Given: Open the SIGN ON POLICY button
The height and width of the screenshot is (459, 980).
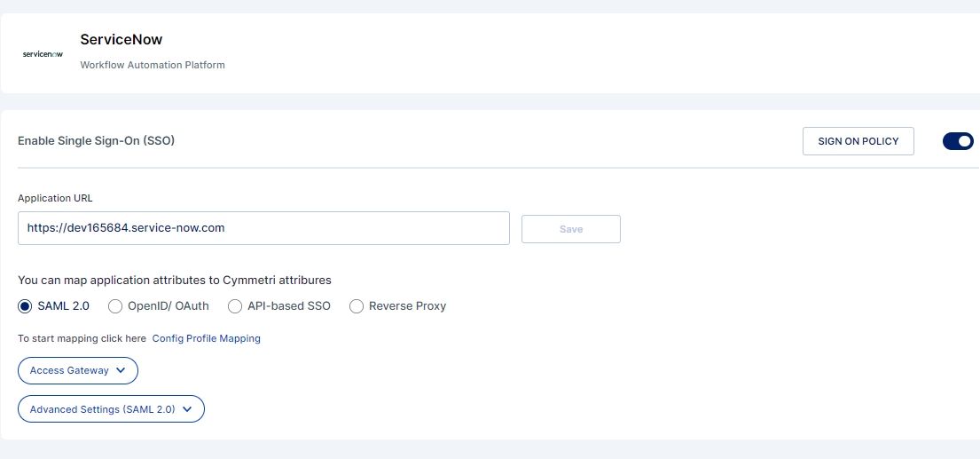Looking at the screenshot, I should 858,141.
